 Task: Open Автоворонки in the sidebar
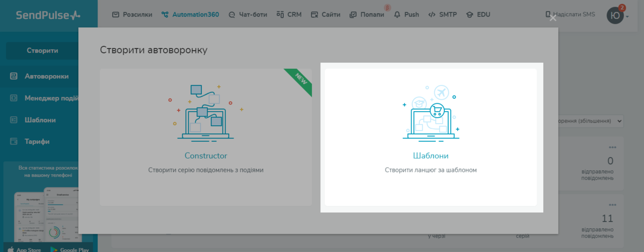pyautogui.click(x=46, y=76)
